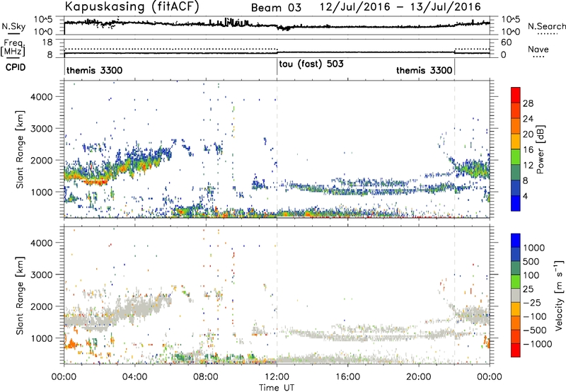Click the Kapuskasing (fitACF) title
The image size is (566, 392).
132,7
